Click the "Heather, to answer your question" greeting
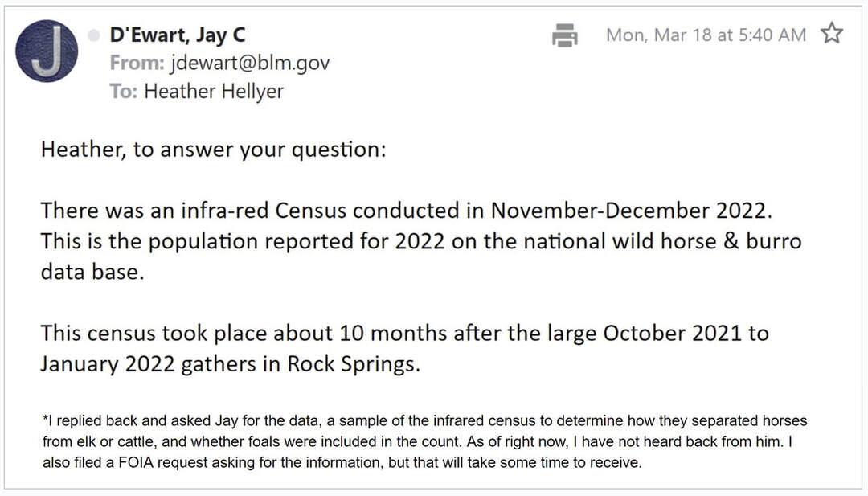This screenshot has height=496, width=868. point(213,150)
